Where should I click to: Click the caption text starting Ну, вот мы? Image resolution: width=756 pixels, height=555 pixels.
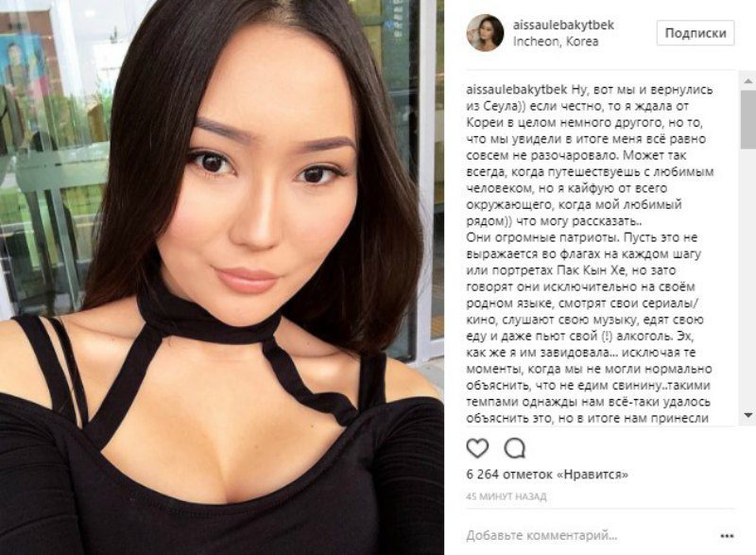tap(590, 155)
